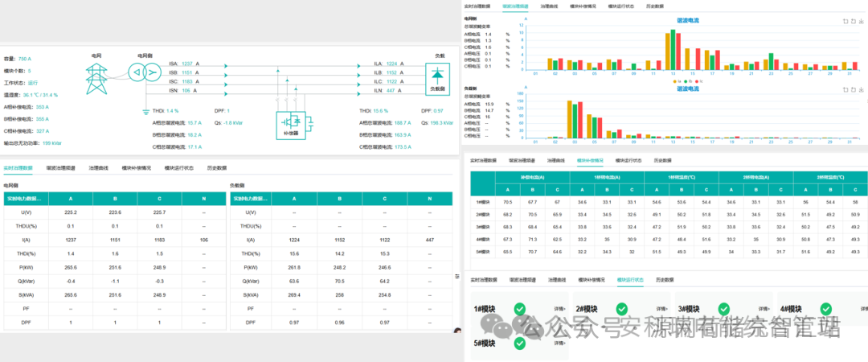Open 历史数据 tab above the harmonic charts
868x362 pixels.
pos(655,6)
